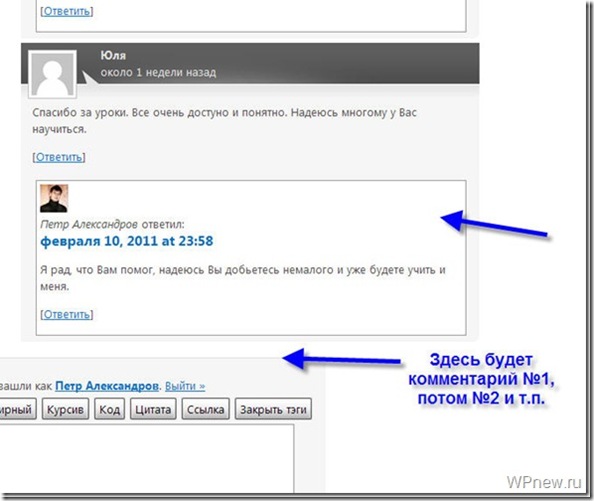Click the WPnew.ru watermark

tap(544, 482)
